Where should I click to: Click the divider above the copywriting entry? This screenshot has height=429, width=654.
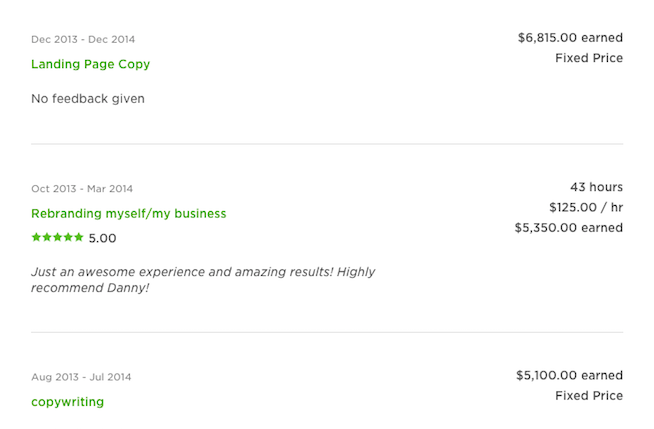tap(327, 332)
